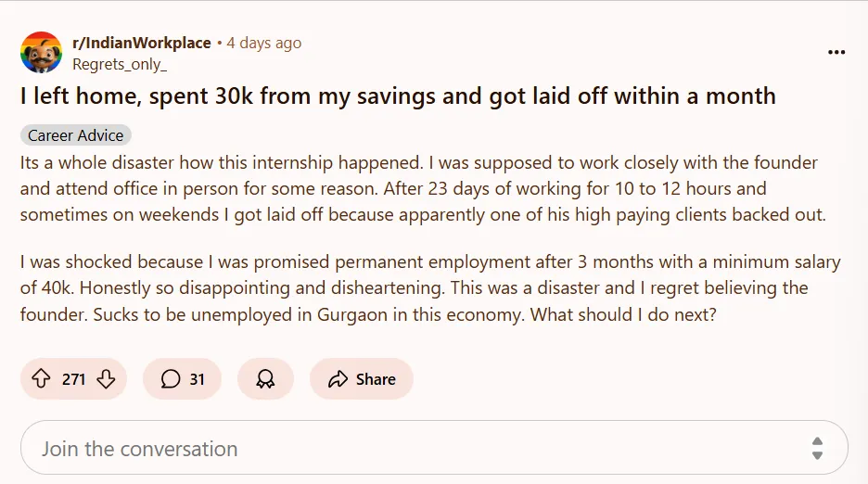
Task: Click the paragraph mentioning 23 days of working
Action: click(x=423, y=189)
